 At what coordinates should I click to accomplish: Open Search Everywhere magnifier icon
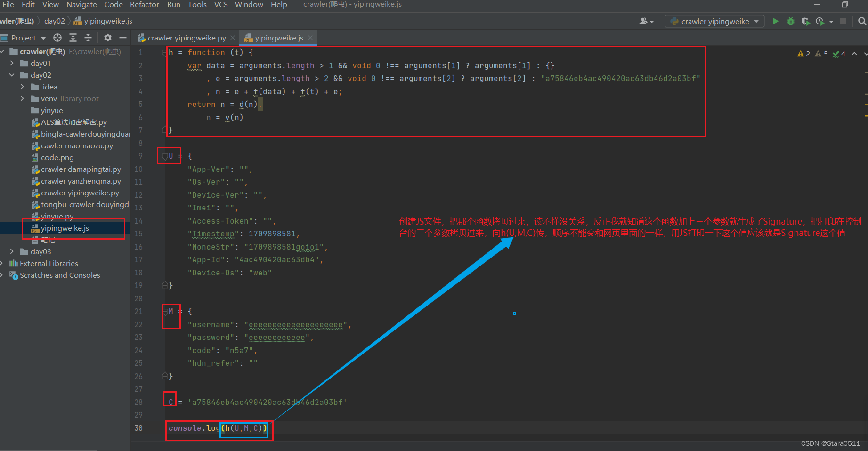pyautogui.click(x=862, y=21)
